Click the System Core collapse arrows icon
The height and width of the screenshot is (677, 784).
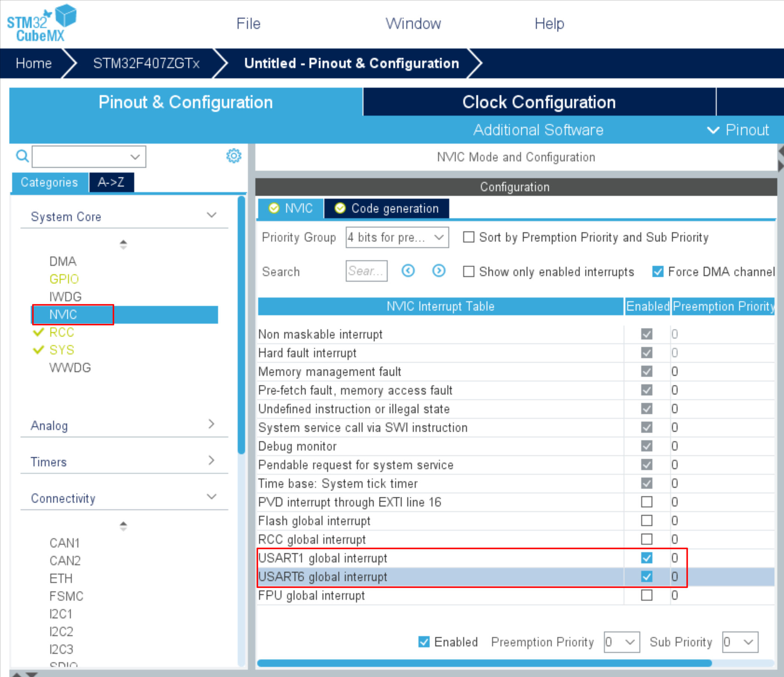pos(123,244)
